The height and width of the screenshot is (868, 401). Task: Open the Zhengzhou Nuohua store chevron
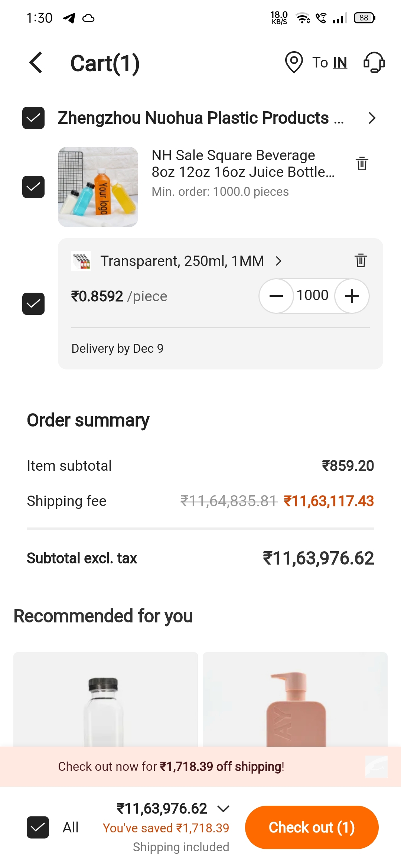(372, 118)
